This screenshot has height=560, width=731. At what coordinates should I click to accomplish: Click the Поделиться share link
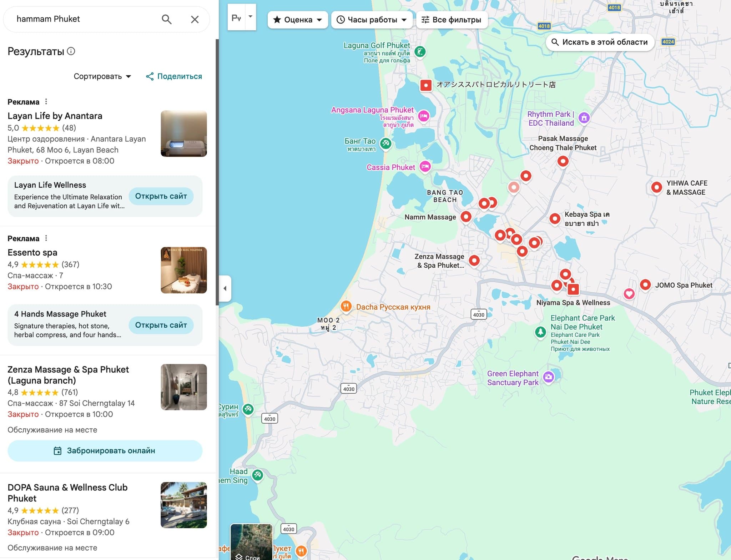point(174,76)
